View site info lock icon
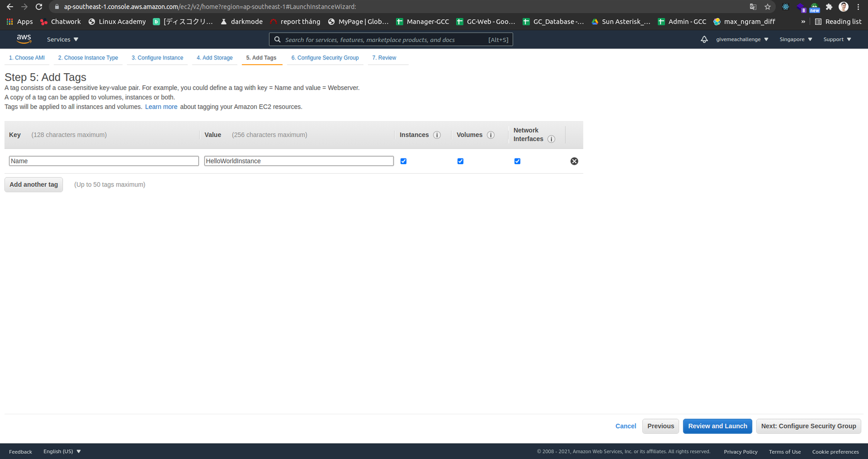The height and width of the screenshot is (459, 868). [57, 7]
